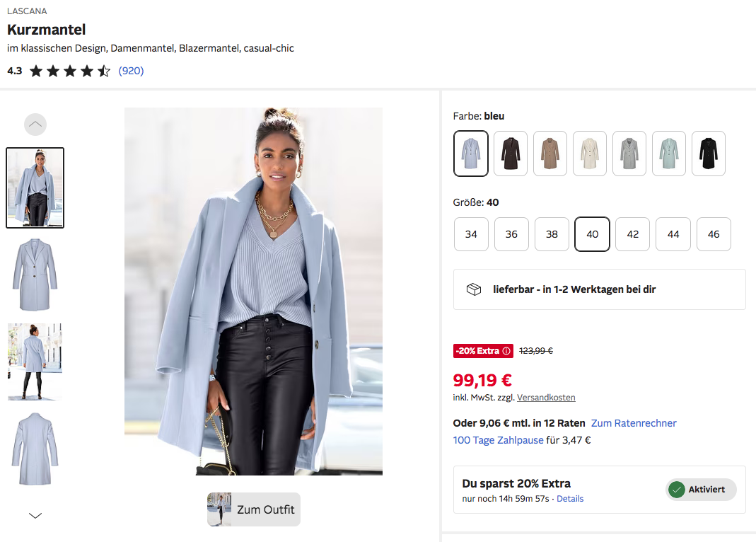
Task: Select the black coat color swatch
Action: coord(709,154)
